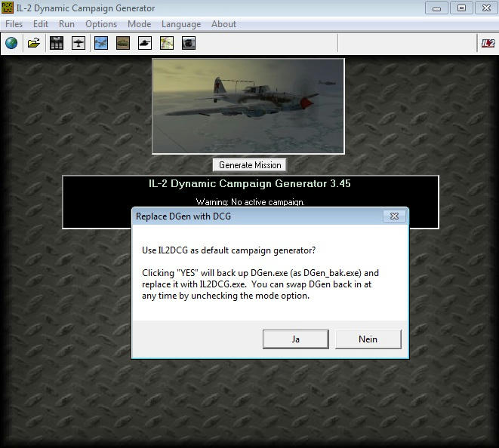Viewport: 499px width, 448px height.
Task: Click the IL-2 logo at toolbar right
Action: (488, 43)
